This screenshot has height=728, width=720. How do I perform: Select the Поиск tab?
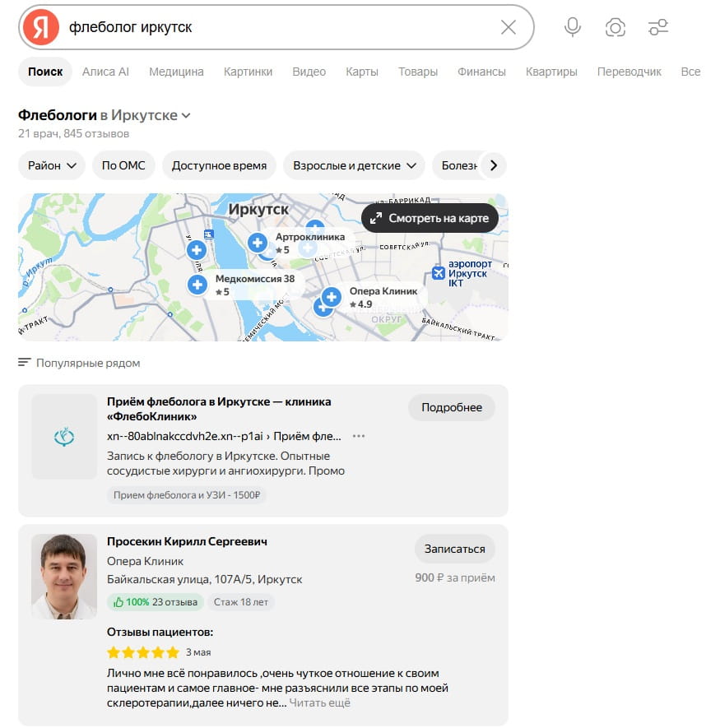[45, 72]
